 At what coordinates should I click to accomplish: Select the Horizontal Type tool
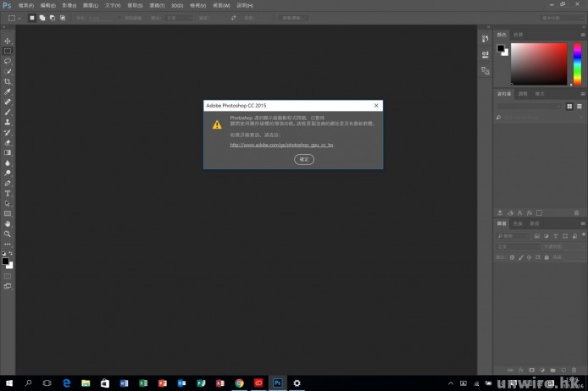[8, 193]
